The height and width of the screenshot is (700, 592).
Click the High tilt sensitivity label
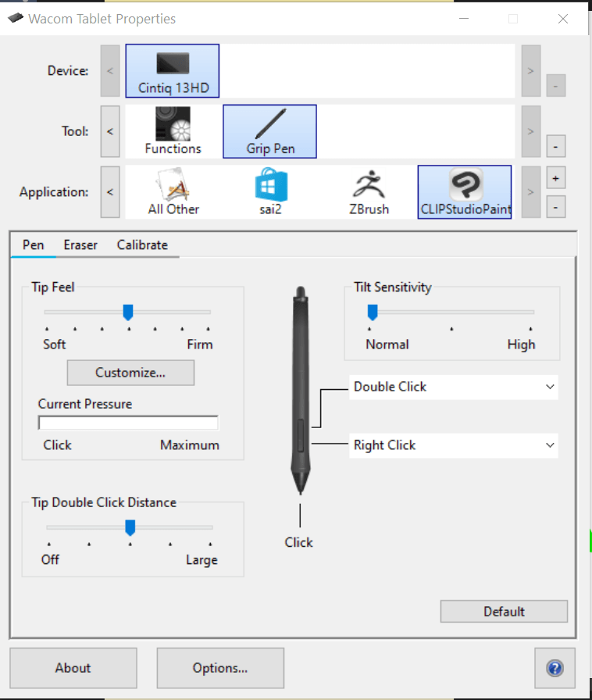click(x=521, y=345)
